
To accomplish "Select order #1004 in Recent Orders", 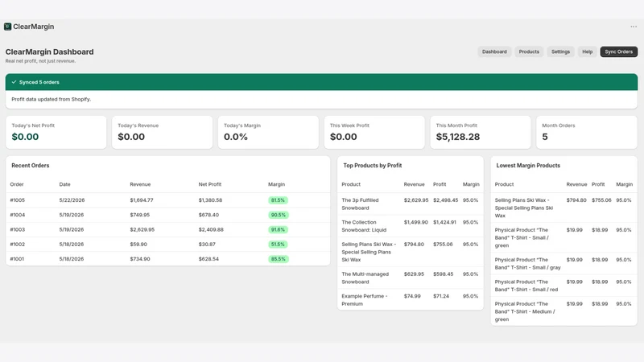I will (x=167, y=215).
